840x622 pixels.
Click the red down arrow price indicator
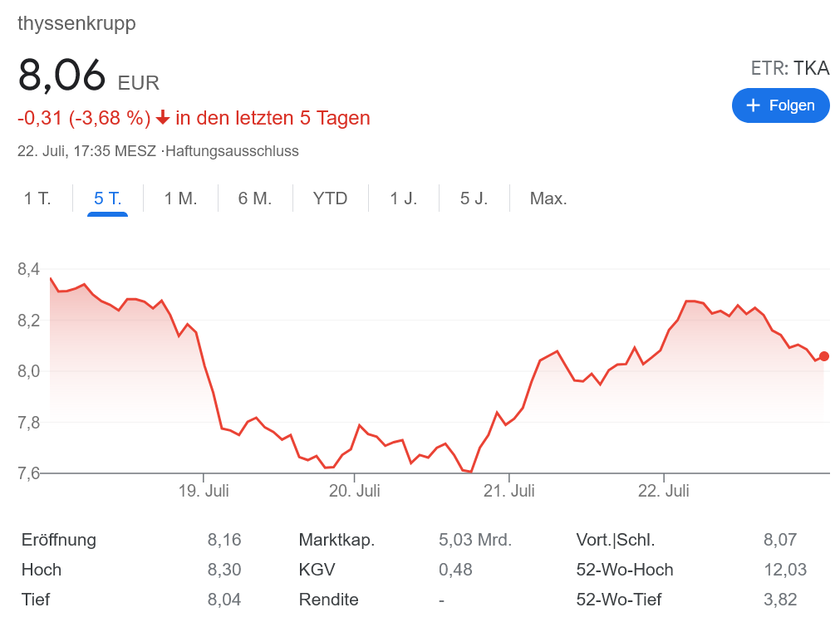click(163, 119)
